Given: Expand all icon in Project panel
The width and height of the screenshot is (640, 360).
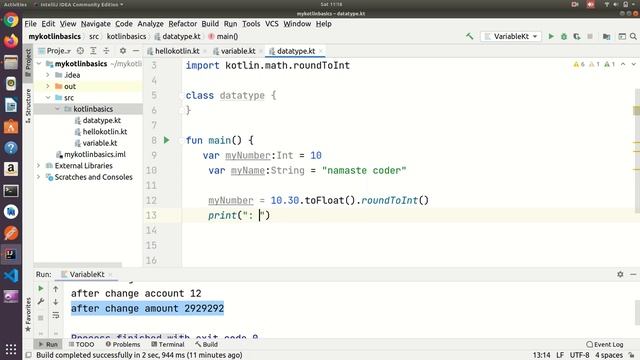Looking at the screenshot, I should coord(93,51).
